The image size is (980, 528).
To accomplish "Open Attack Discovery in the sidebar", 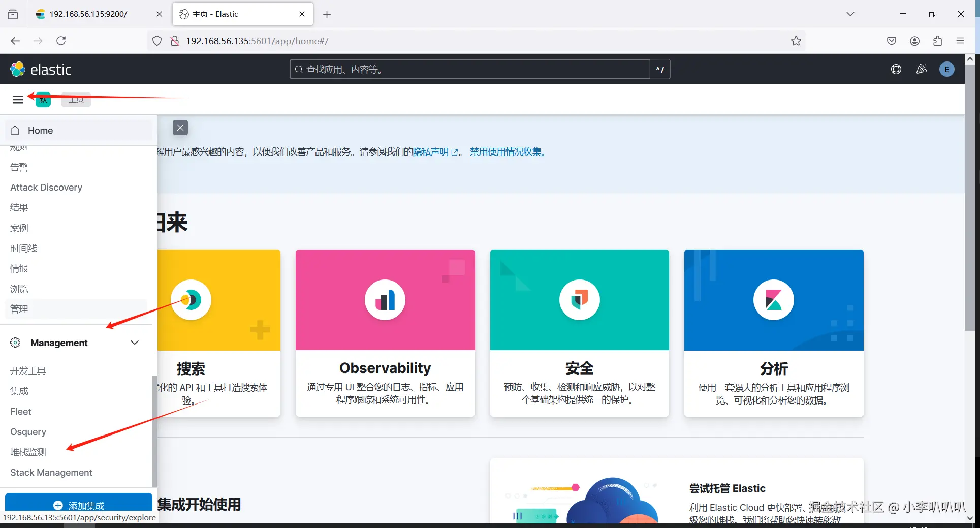I will click(x=46, y=188).
